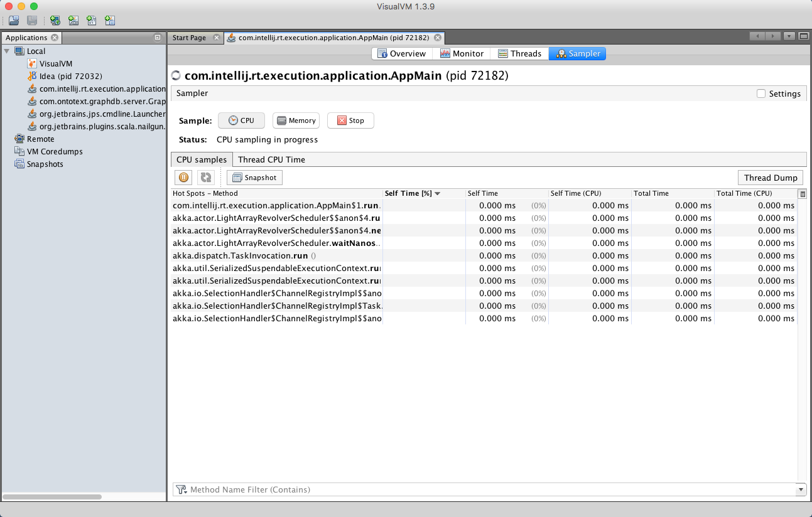Select the Sampler tab
Viewport: 812px width, 517px height.
tap(578, 53)
